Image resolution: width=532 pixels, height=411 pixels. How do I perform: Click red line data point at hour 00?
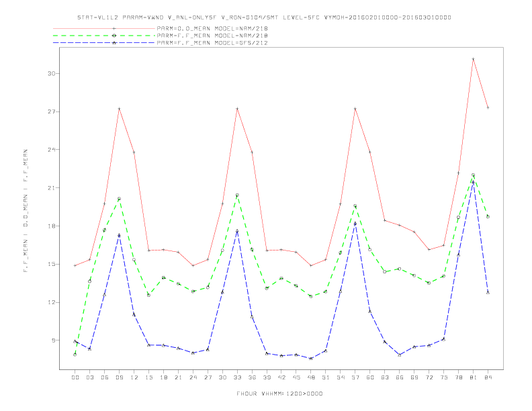(75, 265)
